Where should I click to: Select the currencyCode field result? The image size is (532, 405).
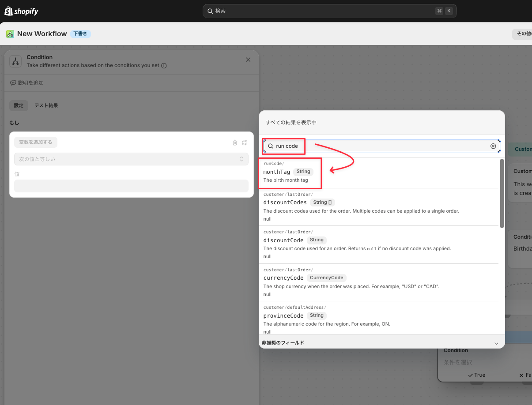click(x=379, y=282)
